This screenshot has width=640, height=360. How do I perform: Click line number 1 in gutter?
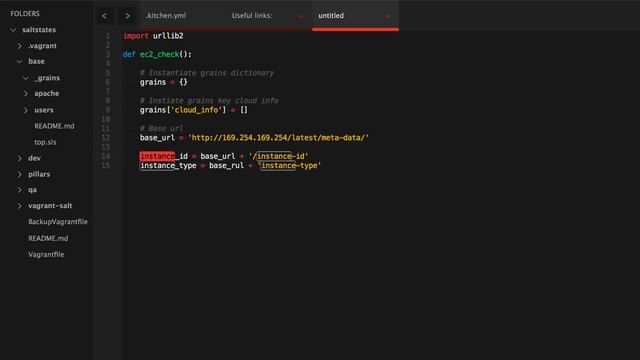(x=108, y=36)
